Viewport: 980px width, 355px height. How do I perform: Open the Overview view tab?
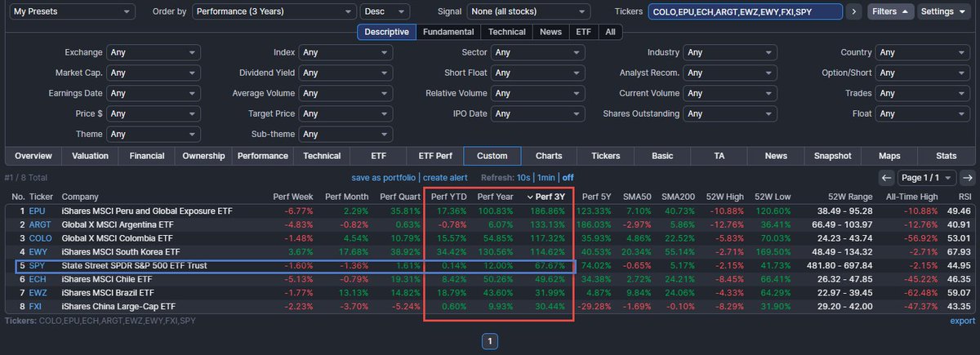(x=33, y=156)
